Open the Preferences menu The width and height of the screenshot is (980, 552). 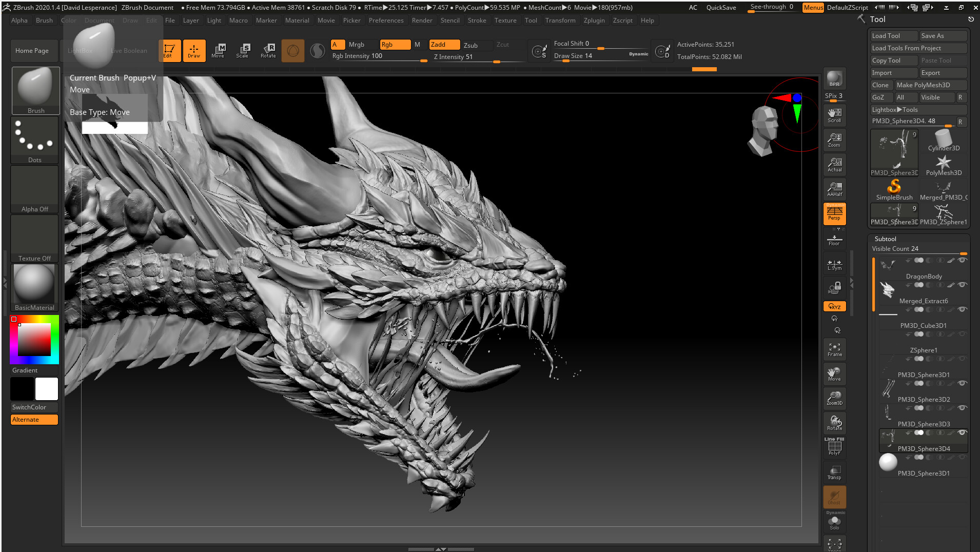tap(386, 21)
